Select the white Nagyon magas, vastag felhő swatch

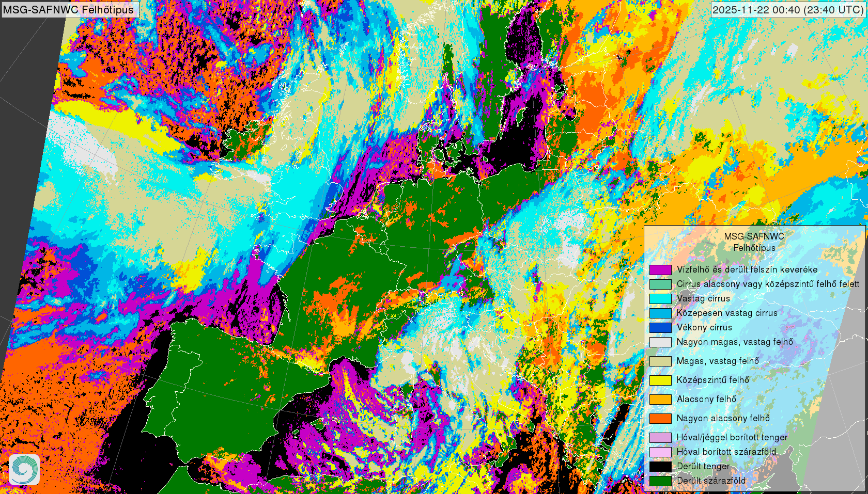[x=660, y=342]
